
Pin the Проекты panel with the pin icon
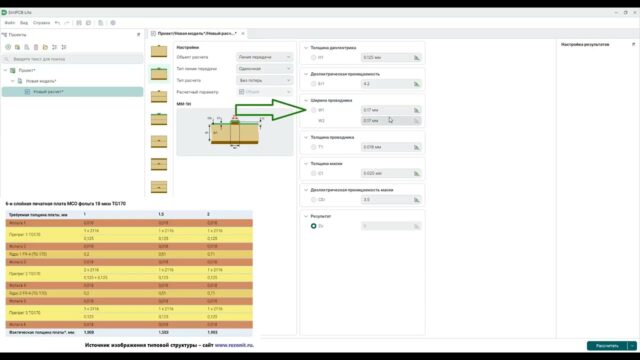coord(138,35)
